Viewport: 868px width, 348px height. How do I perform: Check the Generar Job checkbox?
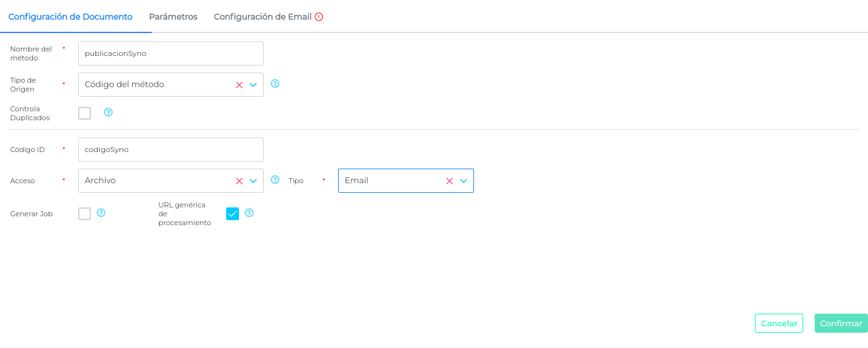point(85,214)
